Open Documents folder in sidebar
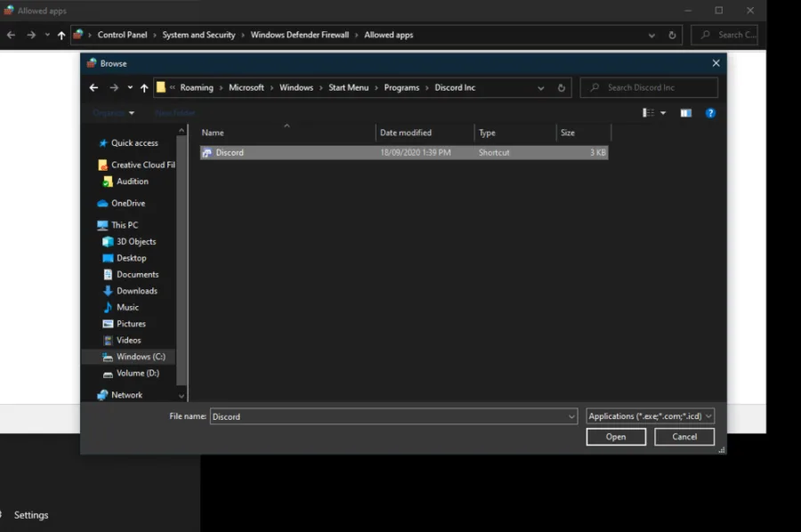The height and width of the screenshot is (532, 801). pyautogui.click(x=132, y=274)
